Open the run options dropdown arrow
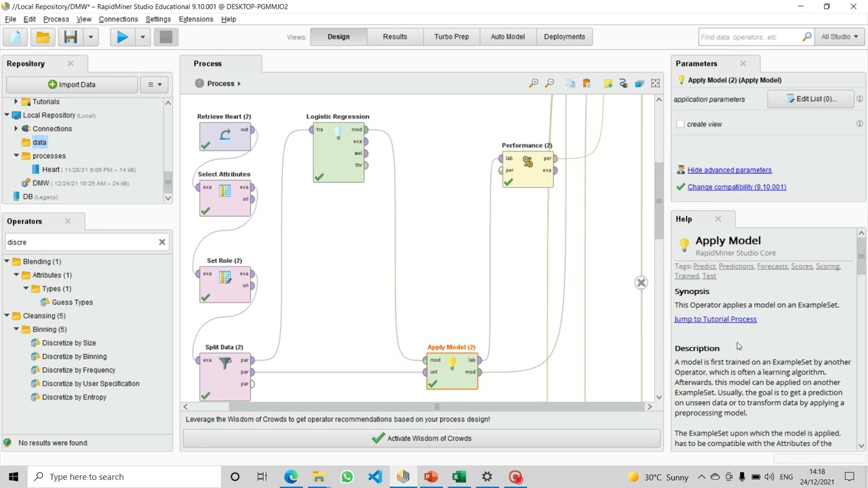This screenshot has width=868, height=488. [142, 37]
